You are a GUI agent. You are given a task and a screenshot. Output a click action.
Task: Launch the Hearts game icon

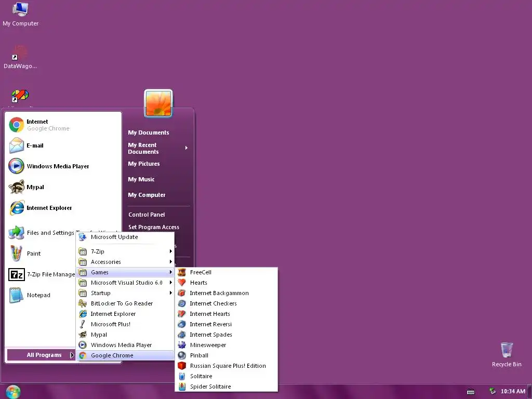pos(182,283)
